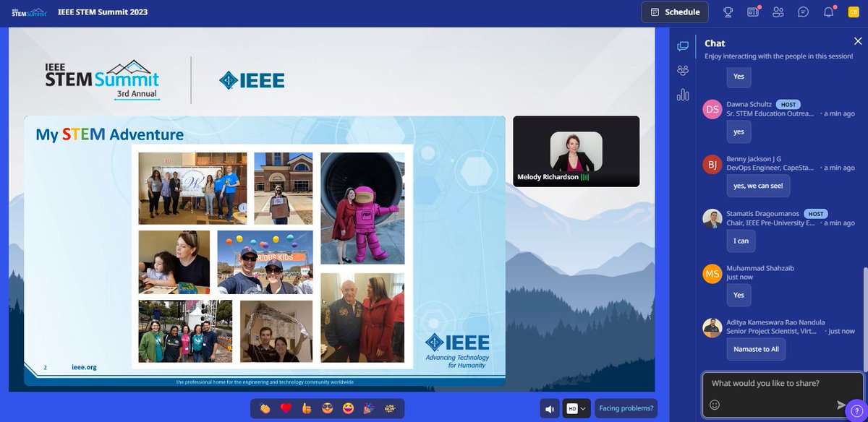This screenshot has width=868, height=422.
Task: Open the notifications bell
Action: (x=828, y=12)
